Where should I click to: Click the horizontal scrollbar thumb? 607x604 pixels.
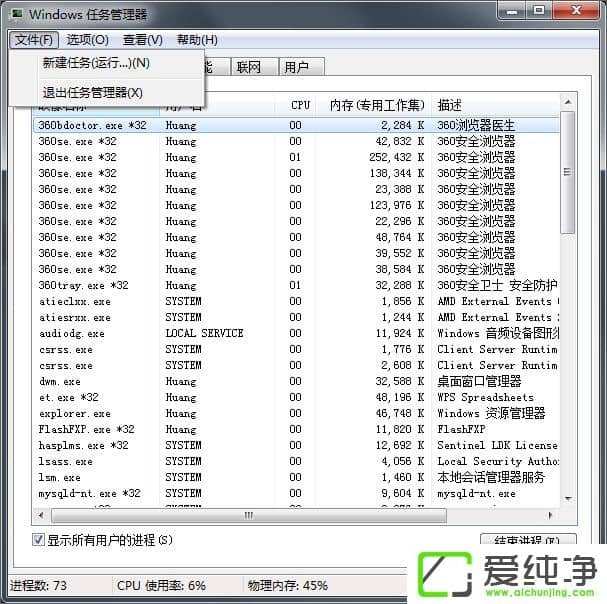pyautogui.click(x=249, y=515)
